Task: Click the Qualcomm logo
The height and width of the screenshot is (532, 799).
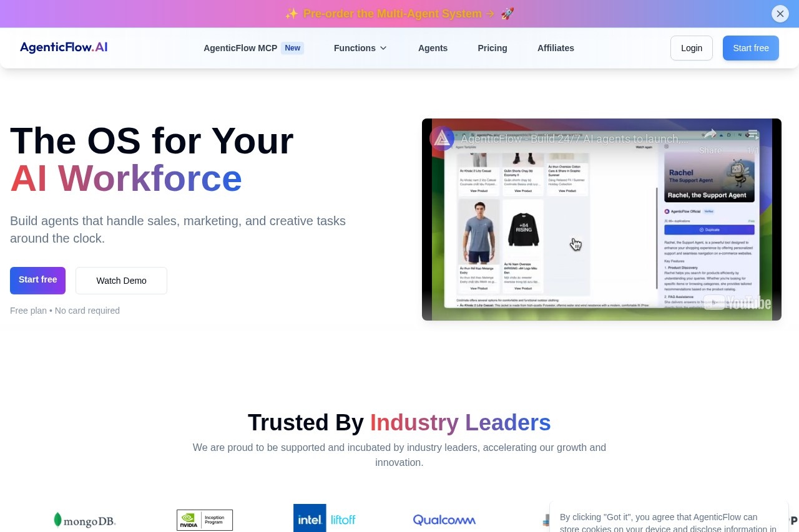Action: pos(444,520)
